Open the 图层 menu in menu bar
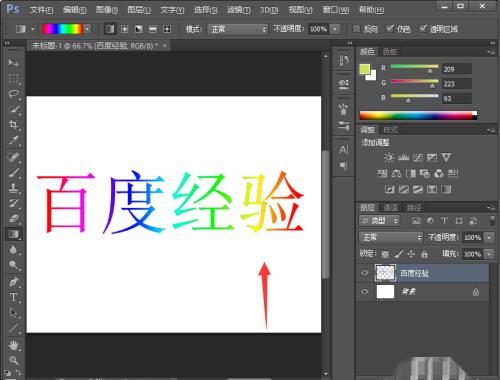Viewport: 500px width, 380px height. click(x=139, y=10)
